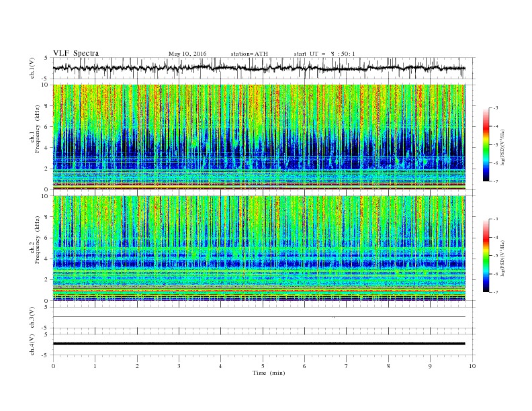This screenshot has height=411, width=532.
Task: Click inside the ch.1 spectrogram panel
Action: click(x=259, y=137)
